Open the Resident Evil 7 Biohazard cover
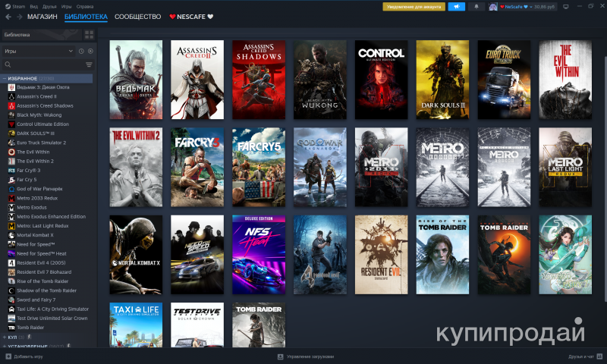 click(382, 255)
